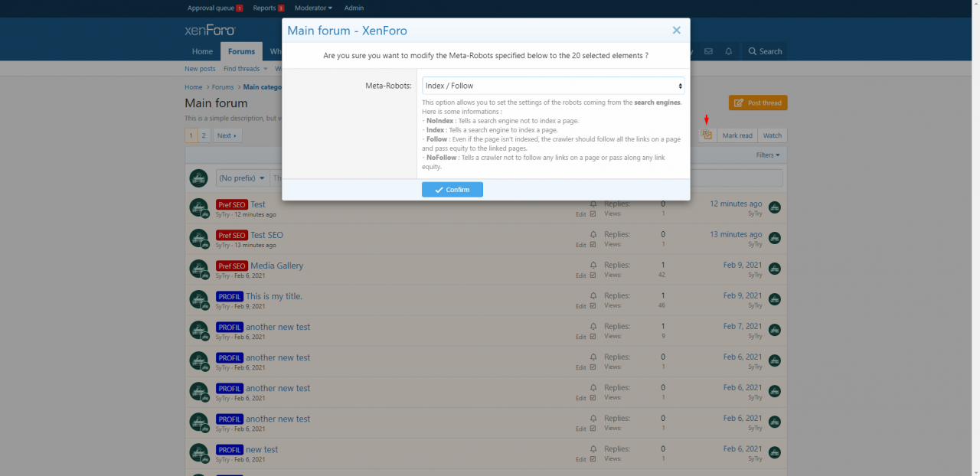
Task: Click the PROFIL prefix on "This is my title."
Action: click(x=230, y=296)
